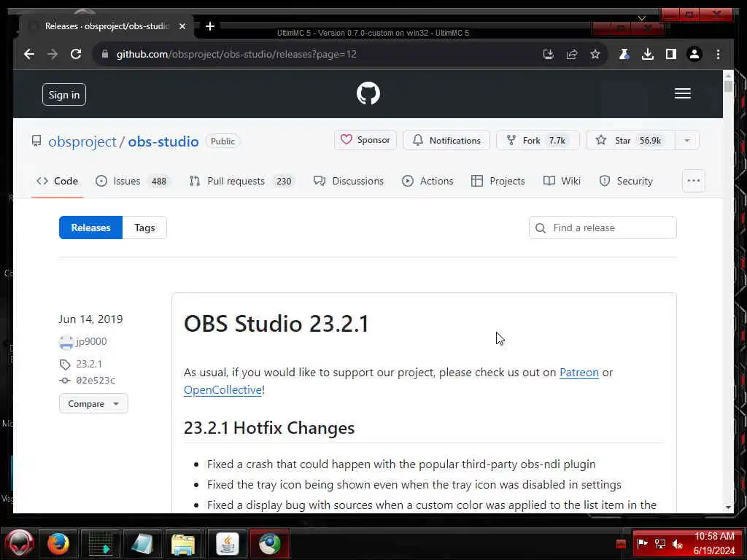Click the page scrollbar down arrow
Screen dimensions: 747x560
728,507
